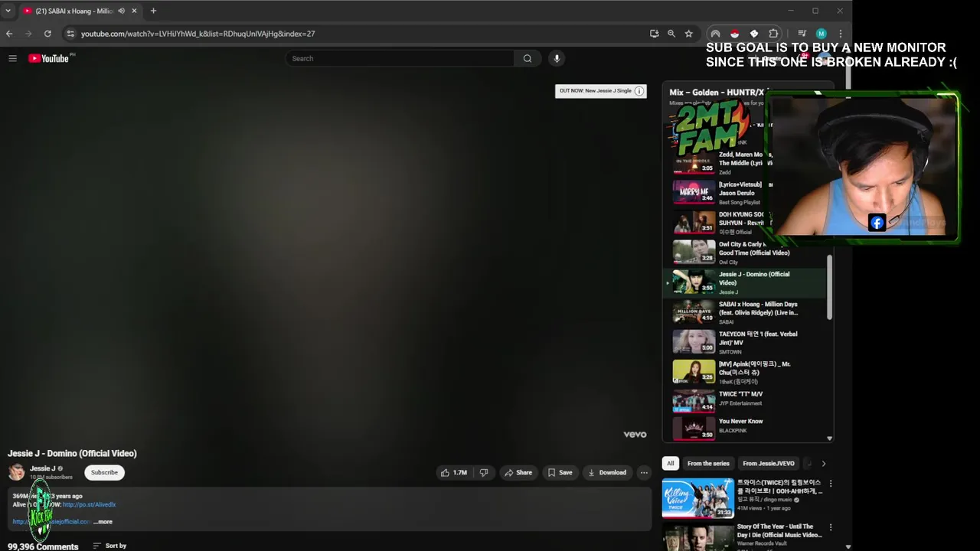Select the From JessieJVEVO chip

tap(769, 464)
